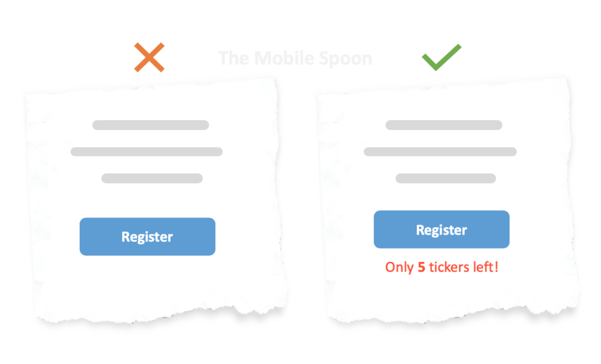Select the third gray bar in the right card
This screenshot has width=601, height=364.
[x=445, y=178]
